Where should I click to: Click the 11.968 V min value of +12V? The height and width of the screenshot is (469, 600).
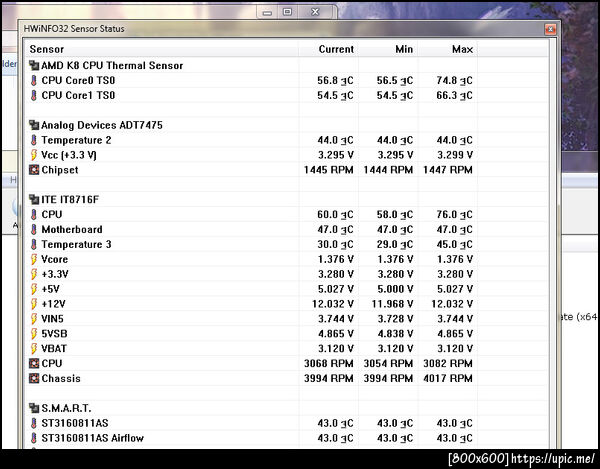pos(392,304)
